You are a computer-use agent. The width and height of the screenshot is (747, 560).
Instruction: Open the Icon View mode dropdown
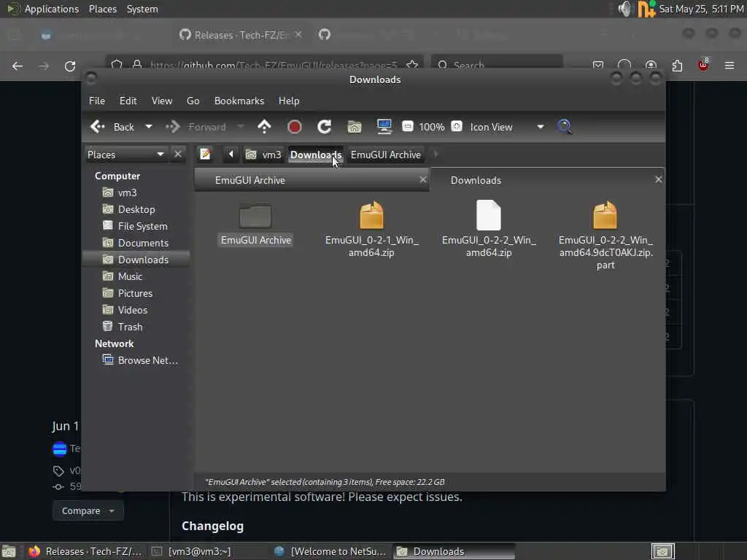pos(507,127)
